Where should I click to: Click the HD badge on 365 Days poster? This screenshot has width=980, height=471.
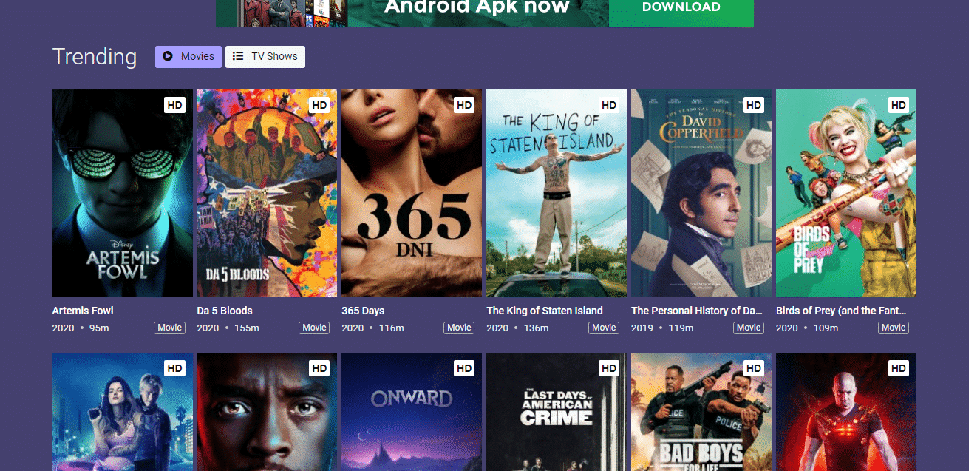(464, 104)
